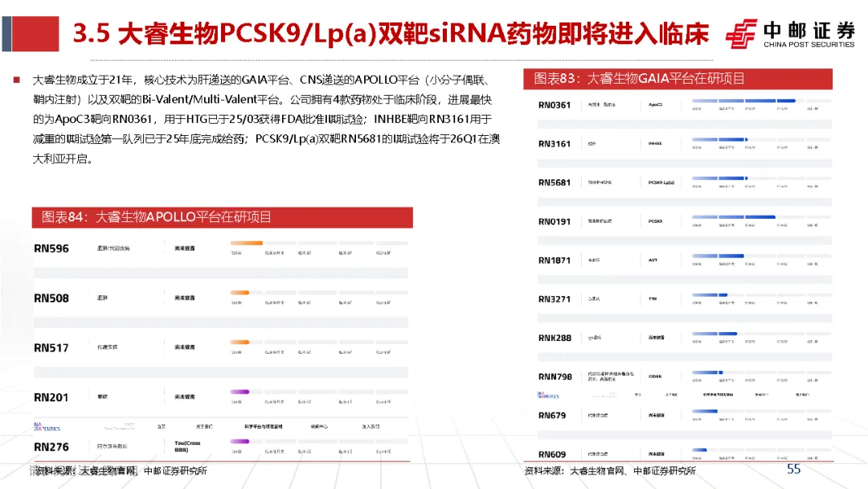
Task: Select the RN596 row label
Action: click(x=51, y=249)
